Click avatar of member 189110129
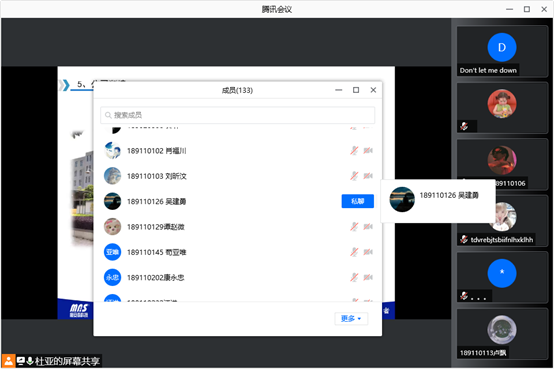The image size is (554, 369). point(112,227)
